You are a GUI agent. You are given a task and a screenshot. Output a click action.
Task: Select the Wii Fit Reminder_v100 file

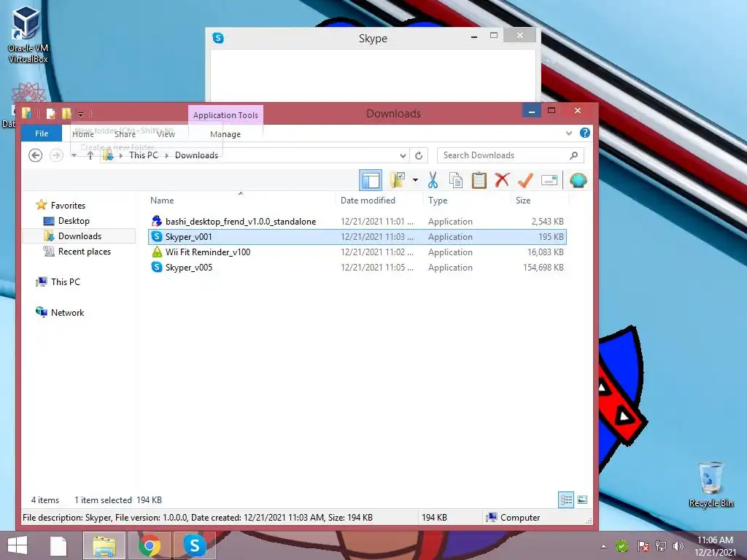pos(357,252)
